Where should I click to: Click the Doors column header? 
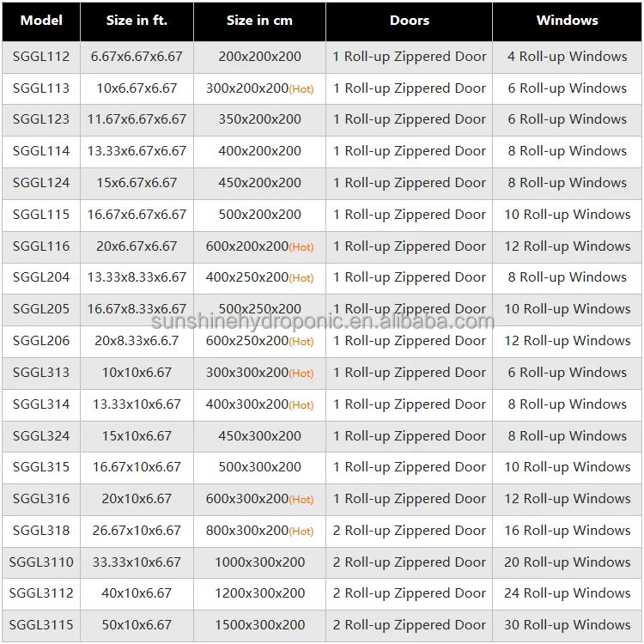(409, 21)
